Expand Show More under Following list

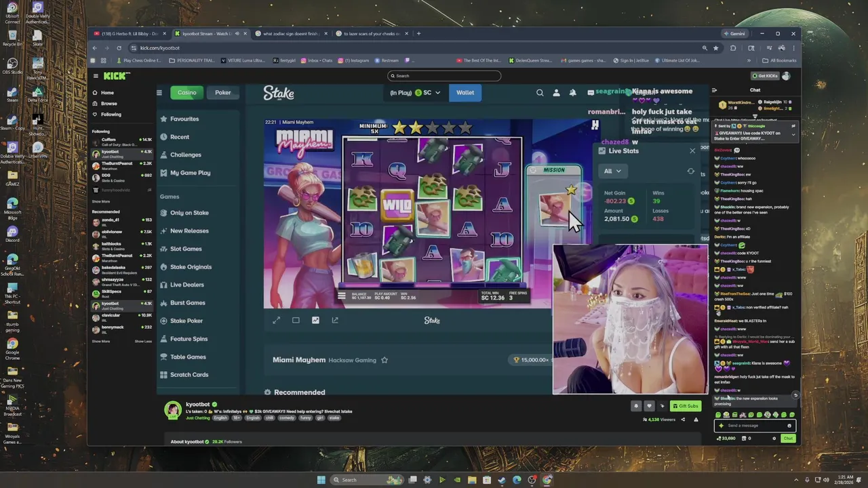point(101,201)
